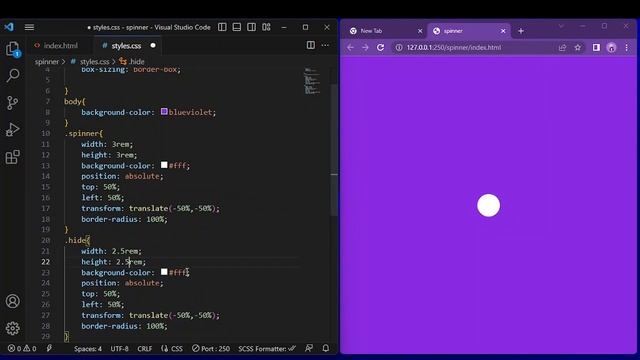Split the editor to the right

pos(311,45)
